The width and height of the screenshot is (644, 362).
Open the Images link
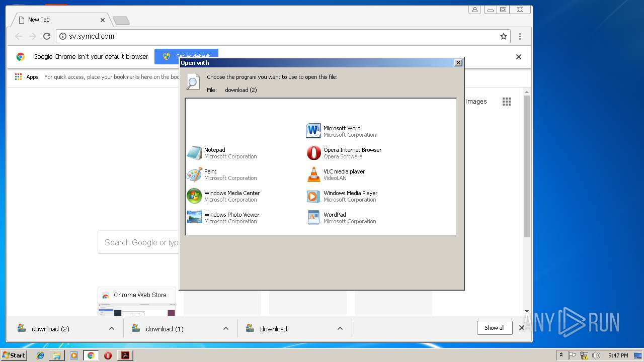(476, 102)
